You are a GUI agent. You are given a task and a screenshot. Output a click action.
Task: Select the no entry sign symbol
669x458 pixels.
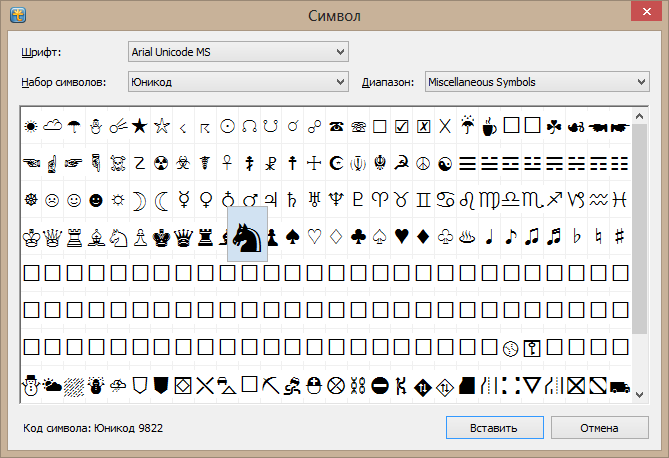tap(380, 386)
